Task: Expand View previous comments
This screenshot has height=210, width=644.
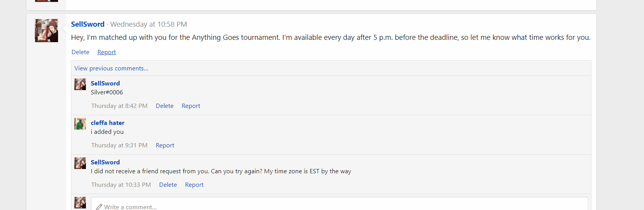Action: click(x=111, y=68)
